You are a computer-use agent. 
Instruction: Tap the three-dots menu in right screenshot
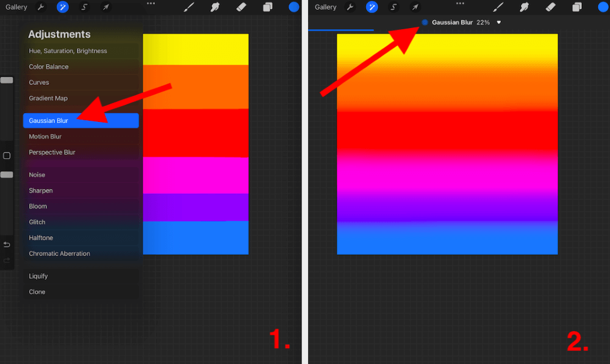point(460,4)
